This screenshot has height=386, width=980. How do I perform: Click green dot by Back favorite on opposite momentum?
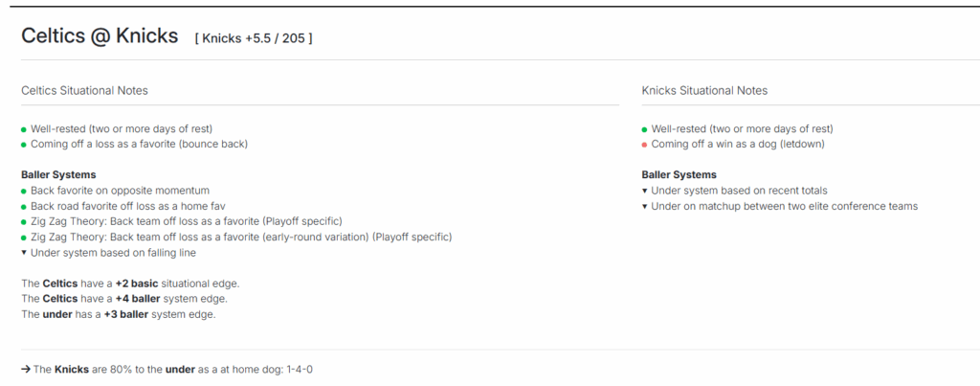(24, 191)
